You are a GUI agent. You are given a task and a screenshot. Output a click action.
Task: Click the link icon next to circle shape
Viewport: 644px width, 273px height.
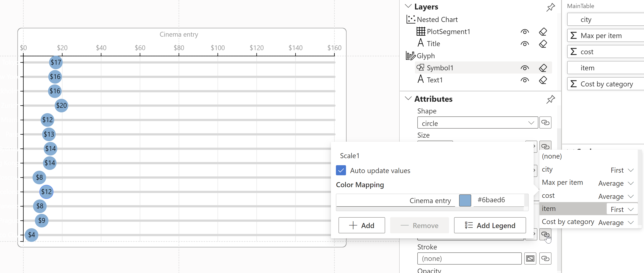[545, 123]
